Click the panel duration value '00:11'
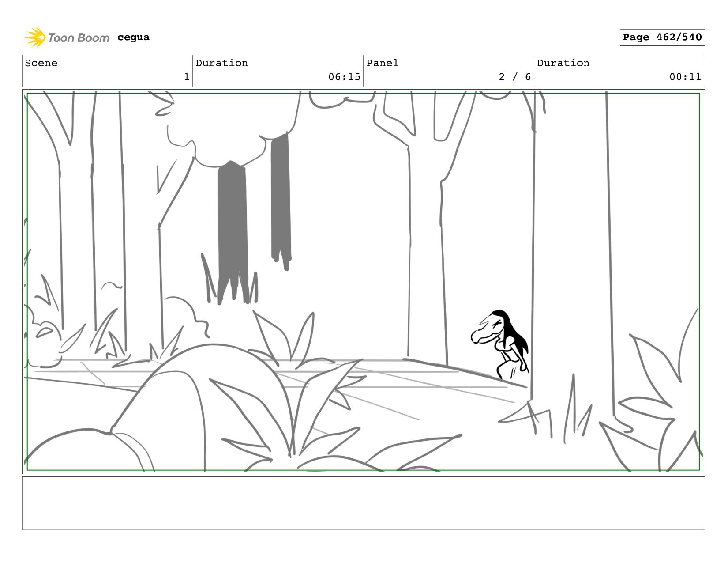The height and width of the screenshot is (563, 728). pyautogui.click(x=685, y=77)
